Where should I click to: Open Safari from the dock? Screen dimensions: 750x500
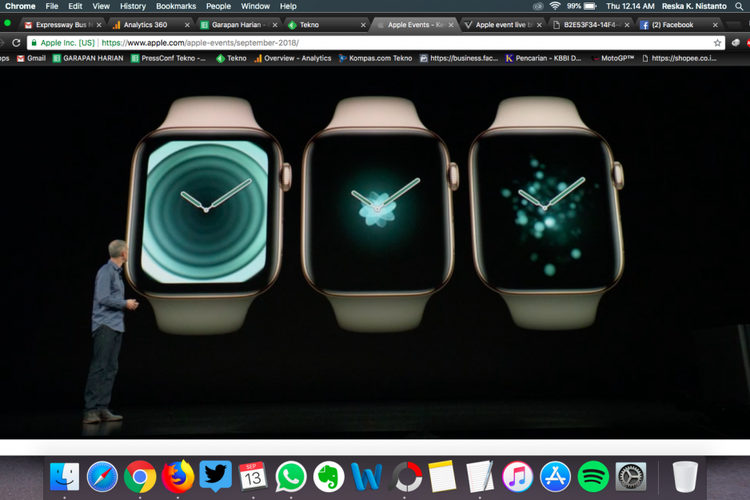coord(102,476)
